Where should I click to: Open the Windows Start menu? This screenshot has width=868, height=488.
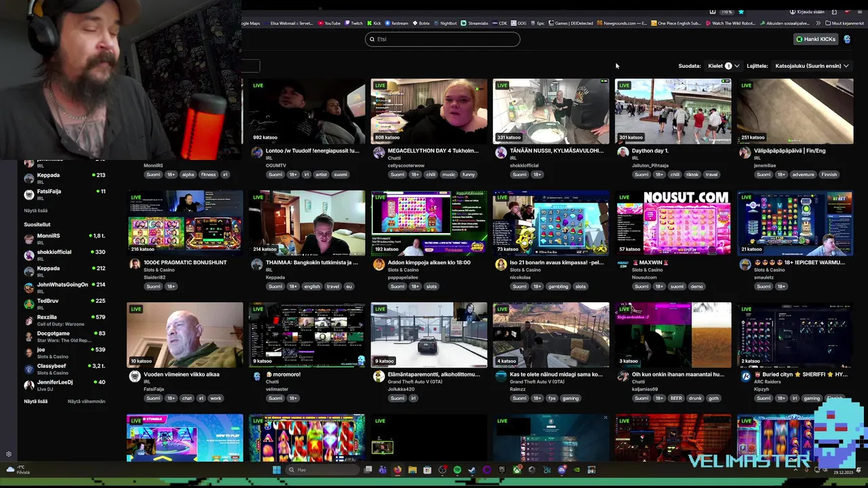pos(277,470)
